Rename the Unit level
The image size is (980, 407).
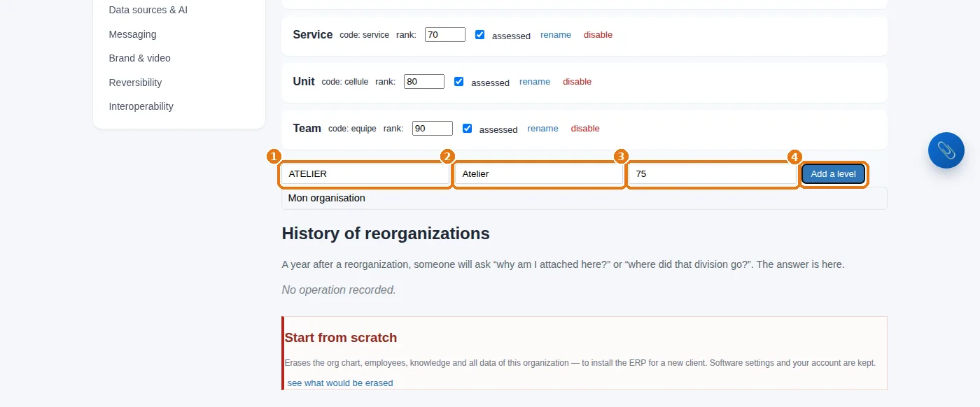click(535, 82)
